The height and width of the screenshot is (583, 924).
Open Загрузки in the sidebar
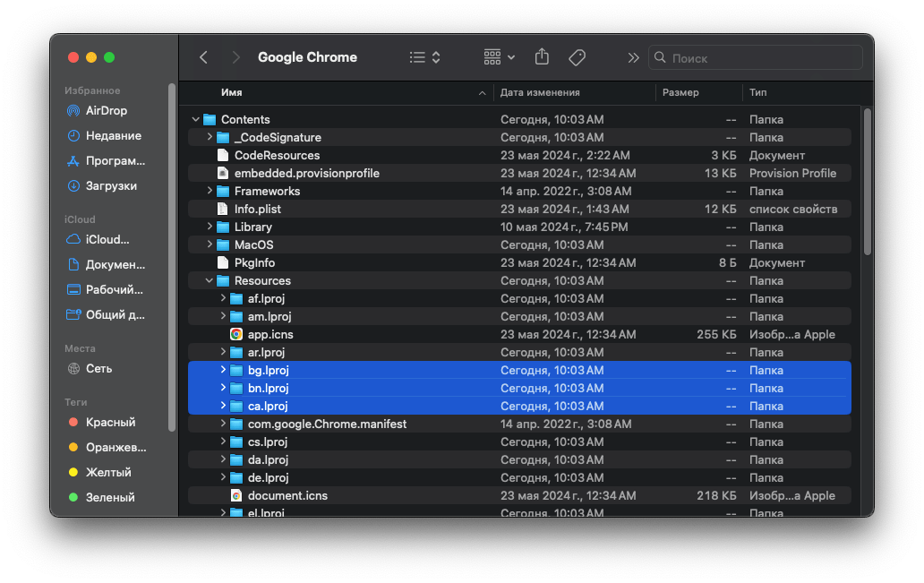tap(111, 185)
